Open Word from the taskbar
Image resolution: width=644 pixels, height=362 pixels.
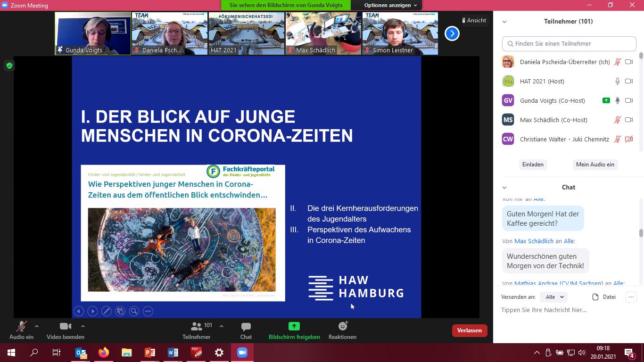(x=173, y=353)
